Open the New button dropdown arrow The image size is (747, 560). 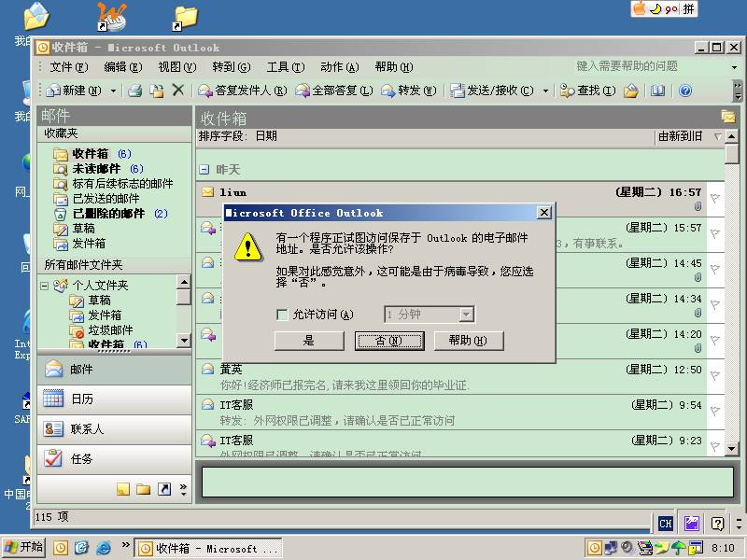click(x=113, y=91)
